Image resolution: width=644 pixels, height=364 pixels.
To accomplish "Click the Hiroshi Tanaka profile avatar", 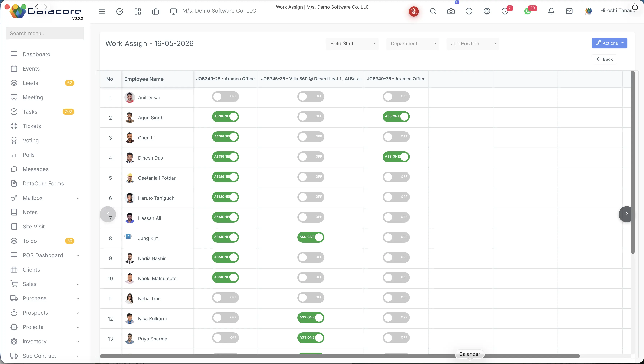I will point(589,11).
